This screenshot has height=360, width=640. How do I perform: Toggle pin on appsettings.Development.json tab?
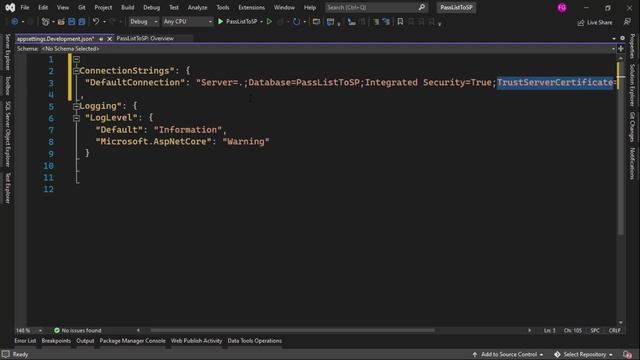[x=101, y=39]
